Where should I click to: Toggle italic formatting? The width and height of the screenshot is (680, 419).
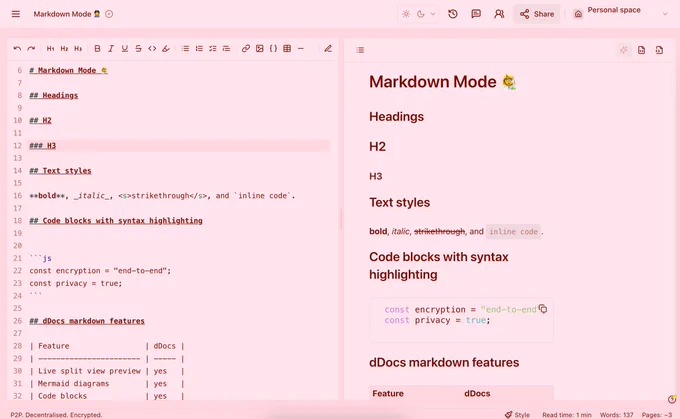[111, 49]
